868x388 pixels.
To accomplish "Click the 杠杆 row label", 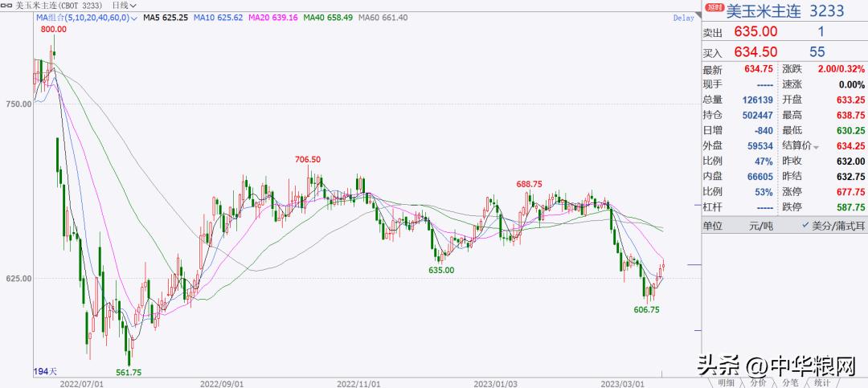I will click(712, 208).
